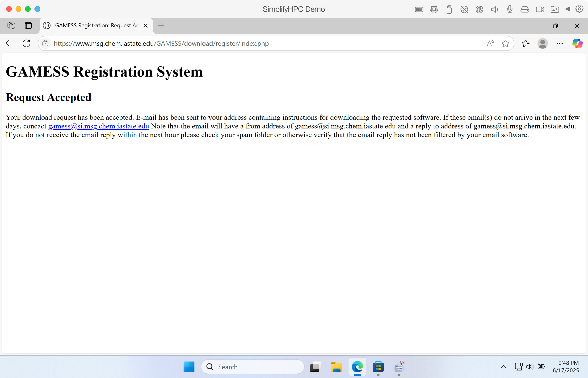This screenshot has width=588, height=378.
Task: Close the GAMESS Registration tab
Action: point(145,26)
